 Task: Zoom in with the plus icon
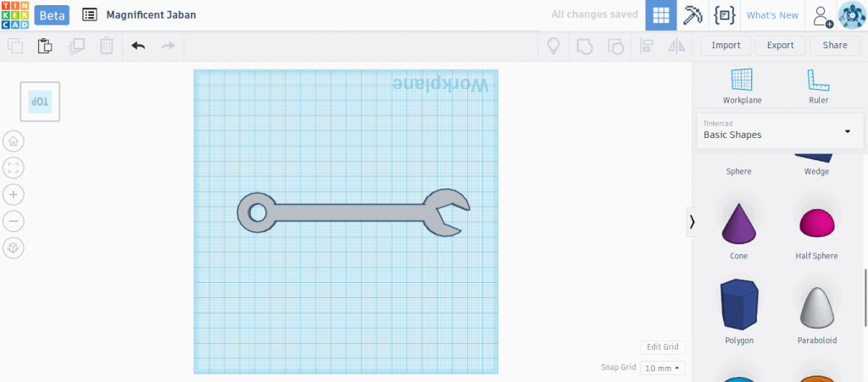pos(14,195)
